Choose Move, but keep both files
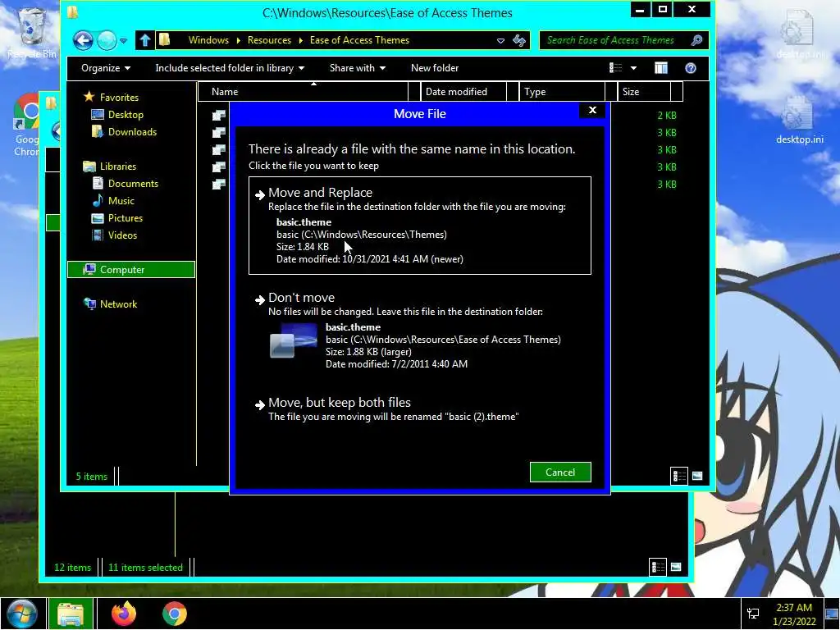 click(419, 409)
